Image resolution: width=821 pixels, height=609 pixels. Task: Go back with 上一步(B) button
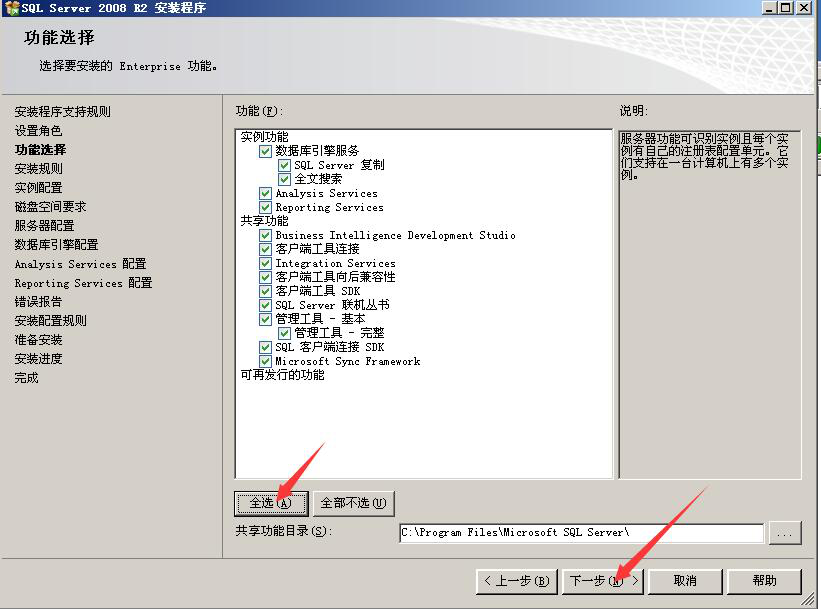pyautogui.click(x=517, y=581)
